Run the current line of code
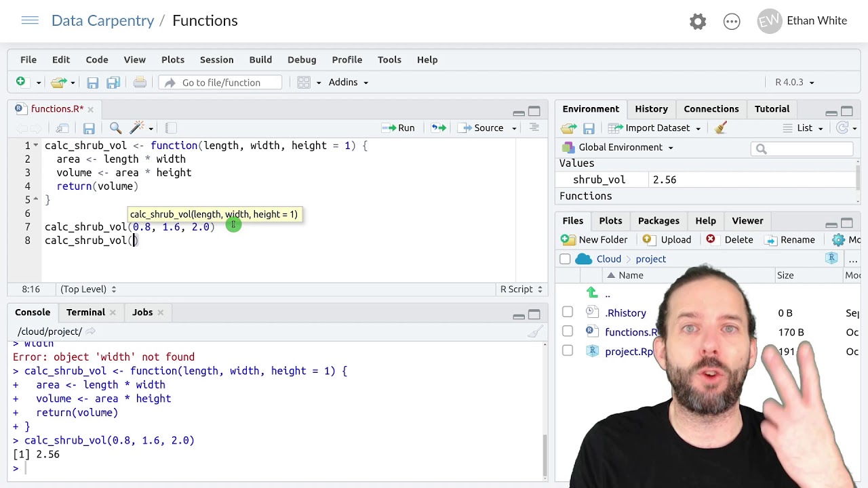The width and height of the screenshot is (868, 488). click(399, 127)
